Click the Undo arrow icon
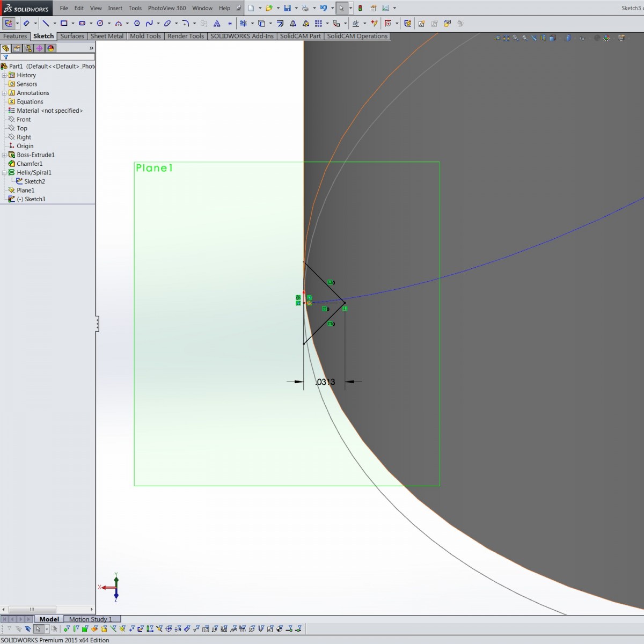 point(323,8)
